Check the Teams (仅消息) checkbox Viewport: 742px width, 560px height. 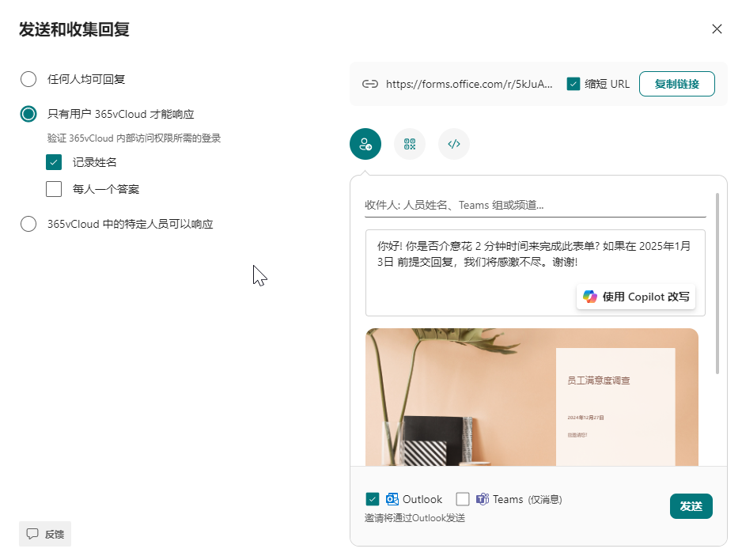pyautogui.click(x=462, y=499)
